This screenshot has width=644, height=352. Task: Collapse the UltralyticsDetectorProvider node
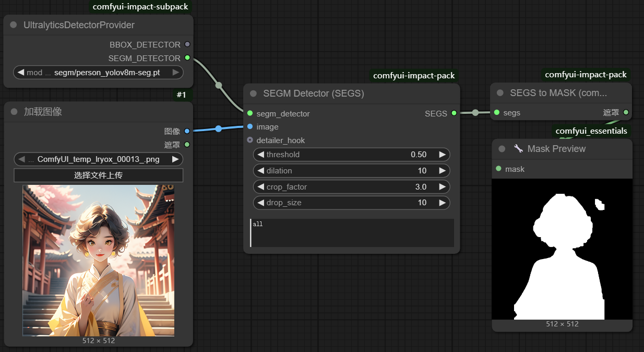click(14, 25)
